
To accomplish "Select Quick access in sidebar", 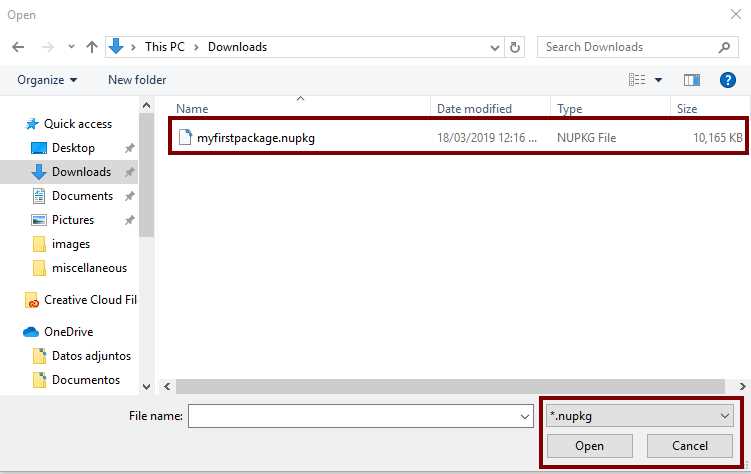I will (78, 124).
